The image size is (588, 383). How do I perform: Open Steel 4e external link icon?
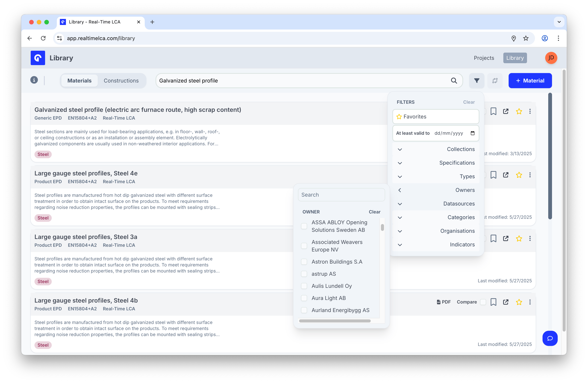tap(506, 175)
